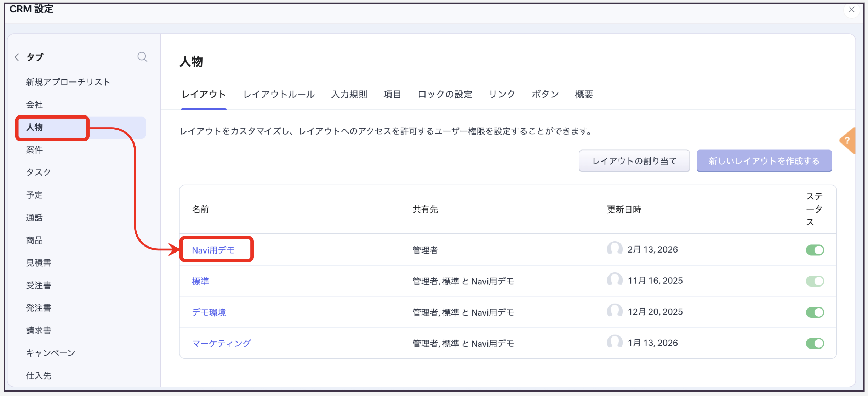Open the orange help question-mark icon
This screenshot has height=396, width=868.
pos(848,141)
